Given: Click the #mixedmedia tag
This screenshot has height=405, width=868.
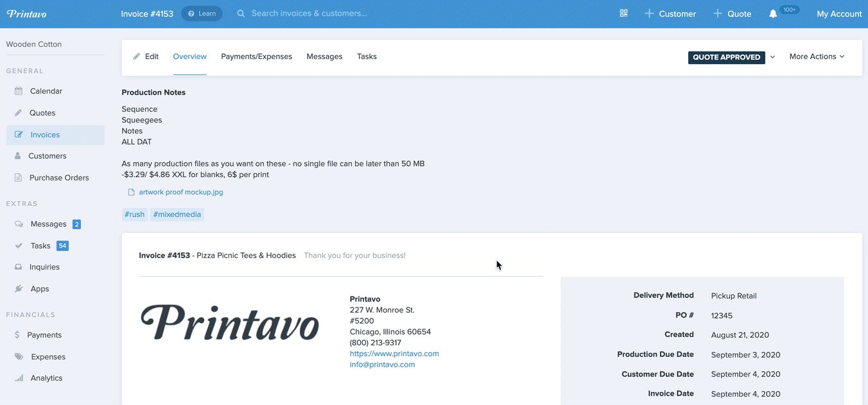Looking at the screenshot, I should point(177,214).
